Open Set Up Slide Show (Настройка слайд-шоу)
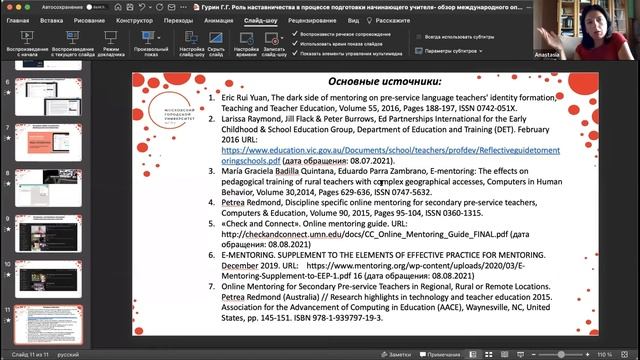640x360 pixels. [191, 44]
